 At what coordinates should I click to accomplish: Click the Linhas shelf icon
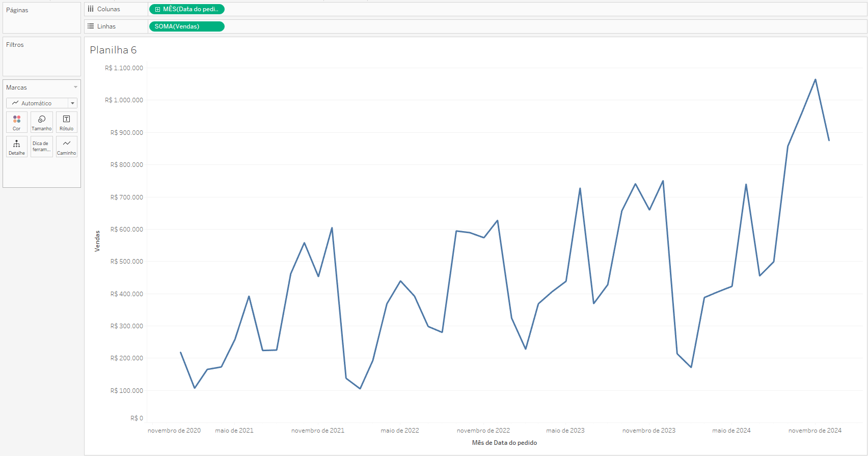tap(91, 26)
